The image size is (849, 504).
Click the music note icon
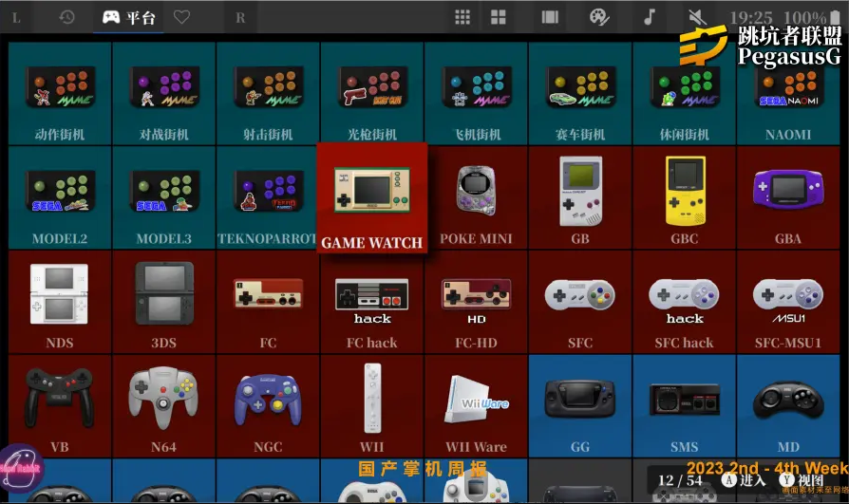650,17
